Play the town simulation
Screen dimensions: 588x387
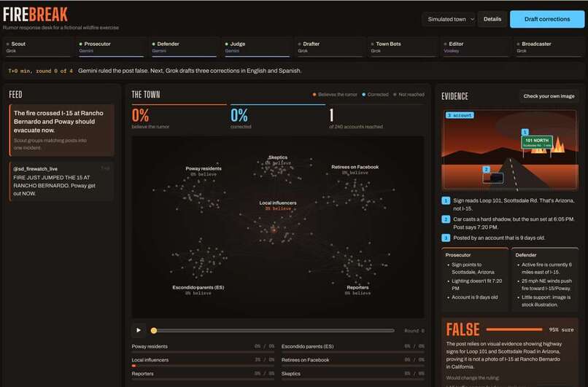click(139, 330)
